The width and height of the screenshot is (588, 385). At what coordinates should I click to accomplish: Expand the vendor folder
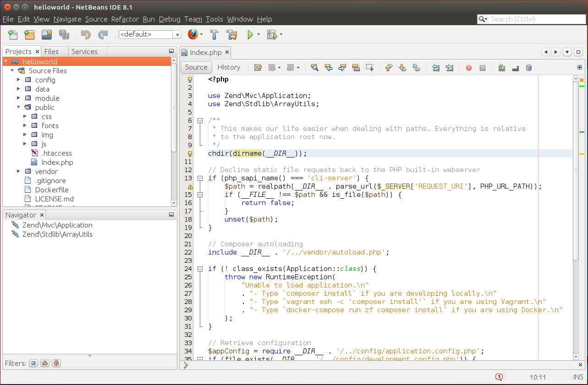[18, 171]
